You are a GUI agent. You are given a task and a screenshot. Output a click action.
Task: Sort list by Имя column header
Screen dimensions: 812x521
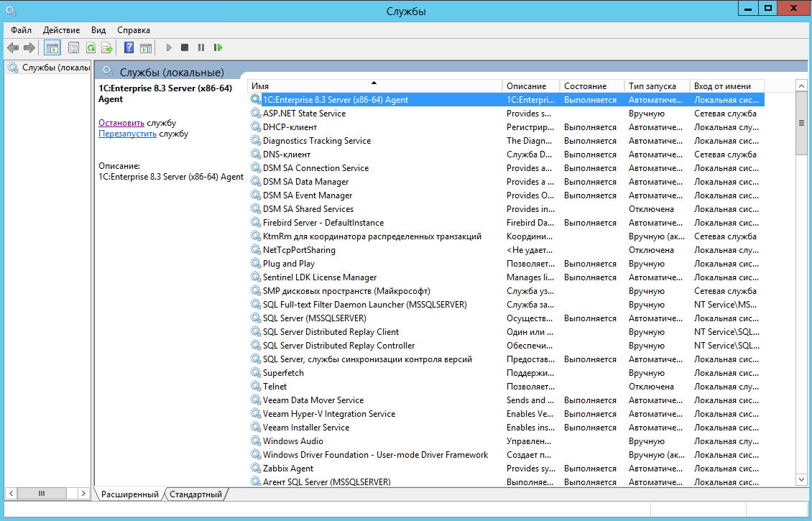[374, 86]
